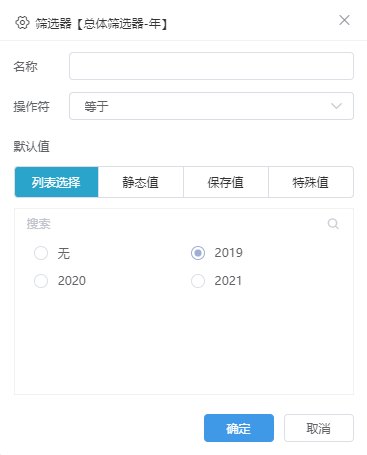Image resolution: width=367 pixels, height=455 pixels.
Task: Switch to the 静态值 tab
Action: (141, 182)
